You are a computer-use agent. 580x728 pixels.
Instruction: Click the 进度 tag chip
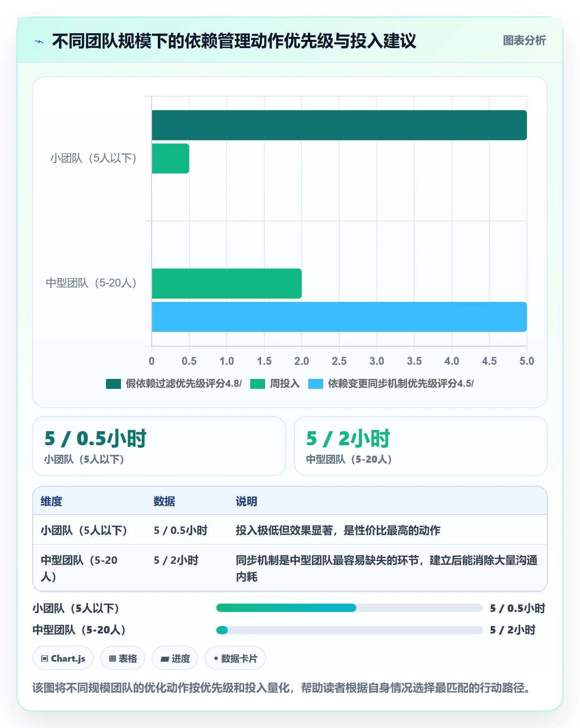tap(175, 658)
